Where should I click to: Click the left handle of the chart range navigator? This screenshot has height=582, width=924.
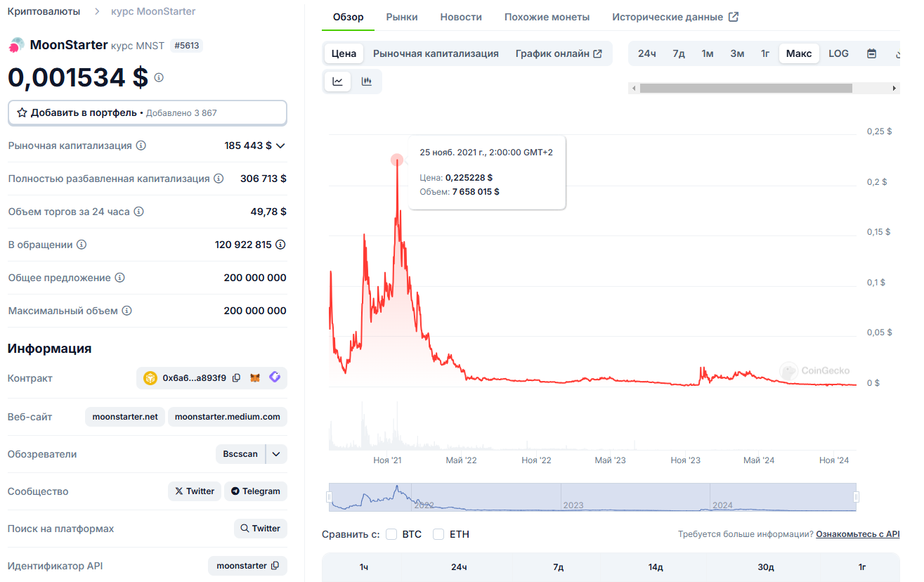tap(328, 497)
